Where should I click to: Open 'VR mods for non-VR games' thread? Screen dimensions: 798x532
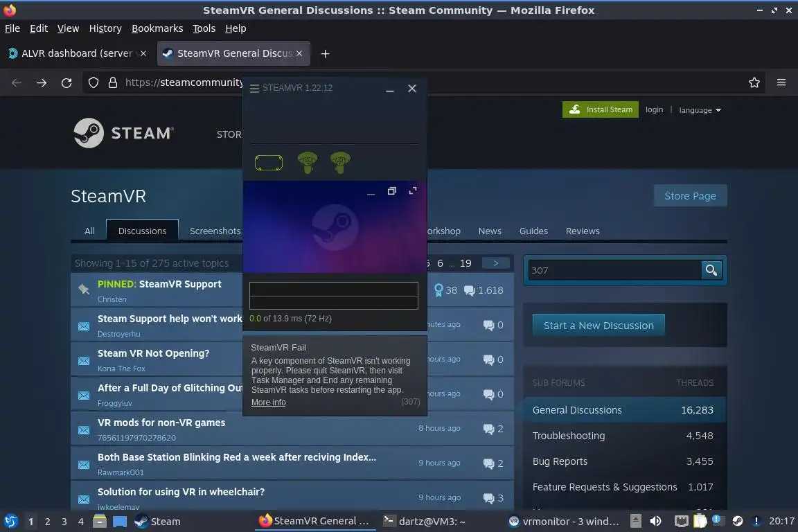161,422
